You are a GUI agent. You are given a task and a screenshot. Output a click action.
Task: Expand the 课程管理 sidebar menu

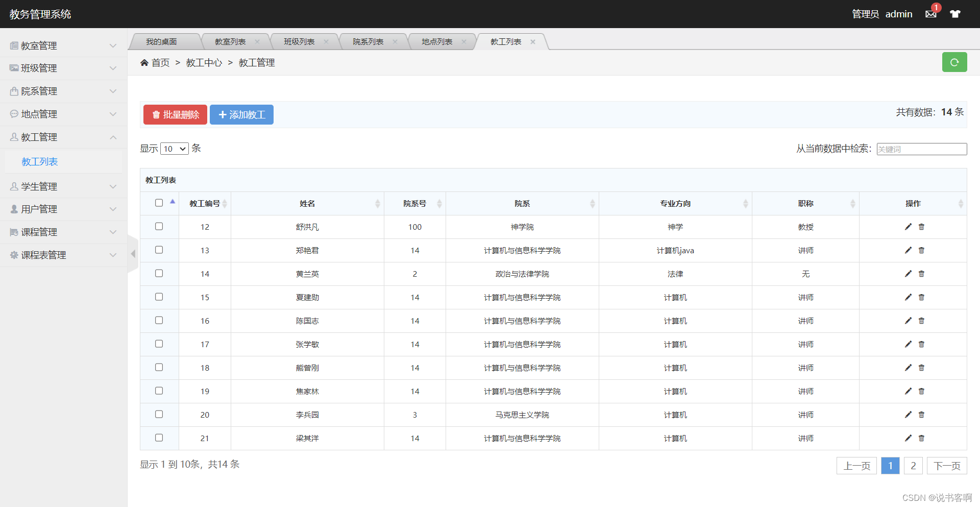[63, 232]
